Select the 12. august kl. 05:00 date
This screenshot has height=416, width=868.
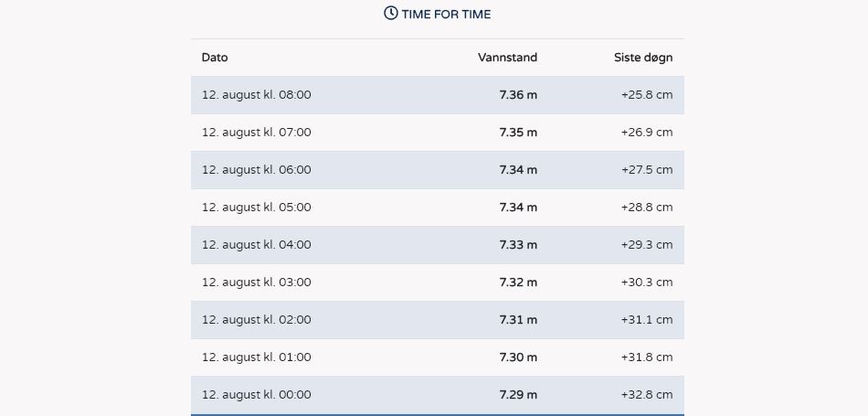pos(257,208)
